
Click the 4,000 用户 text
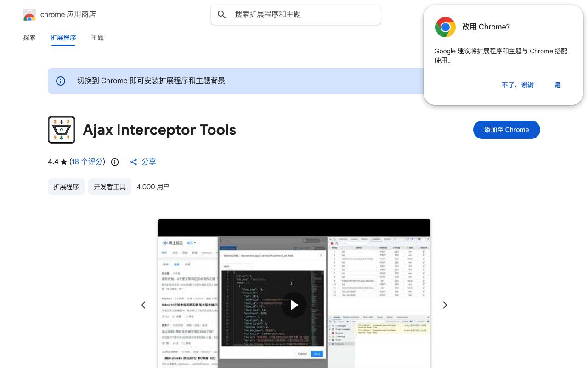153,187
